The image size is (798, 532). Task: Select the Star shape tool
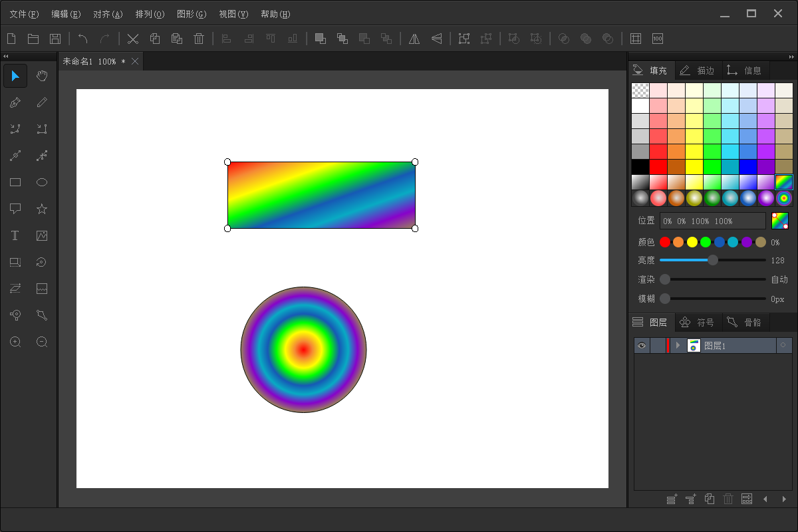pos(42,209)
